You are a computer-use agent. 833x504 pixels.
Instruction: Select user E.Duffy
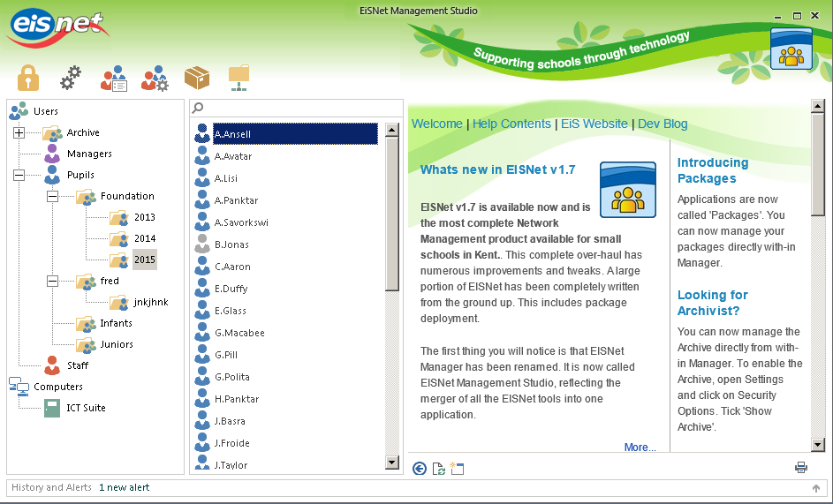click(x=231, y=289)
